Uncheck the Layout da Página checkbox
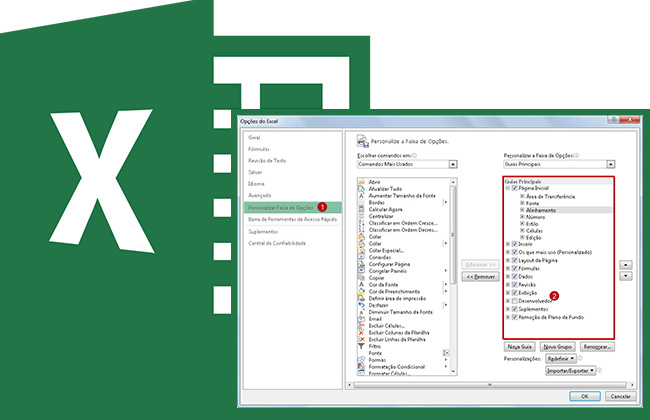 pyautogui.click(x=514, y=260)
